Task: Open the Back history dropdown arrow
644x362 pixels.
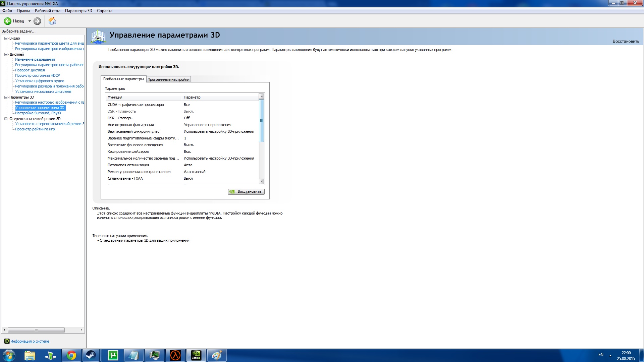Action: (30, 21)
